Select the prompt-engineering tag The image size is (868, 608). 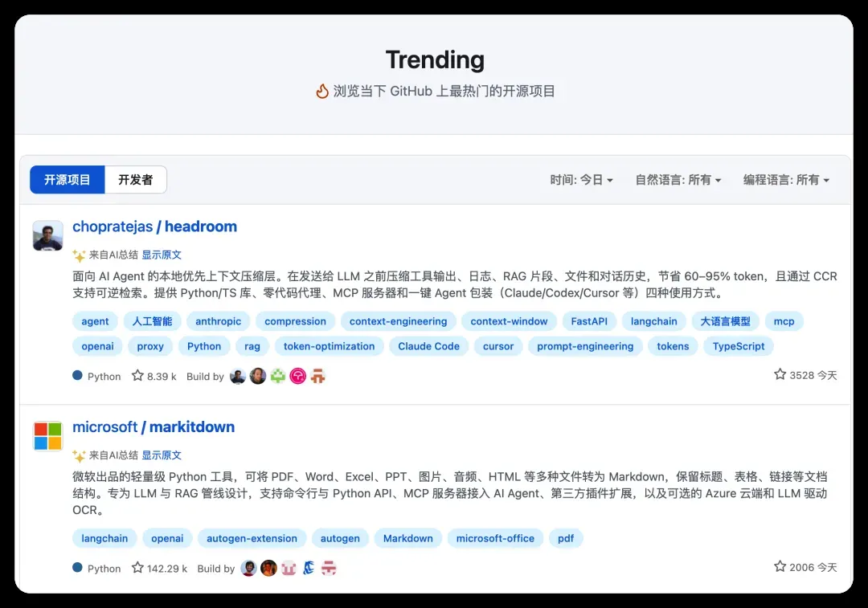(585, 346)
